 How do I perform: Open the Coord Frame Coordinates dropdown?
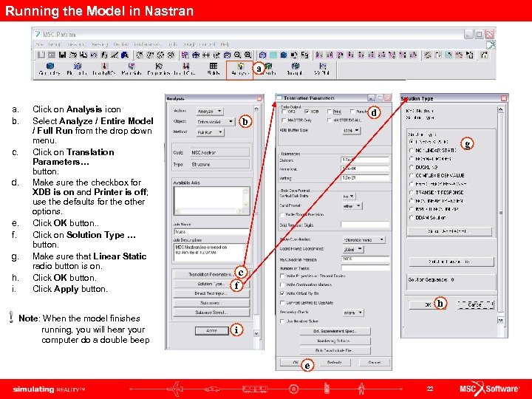coord(353,250)
